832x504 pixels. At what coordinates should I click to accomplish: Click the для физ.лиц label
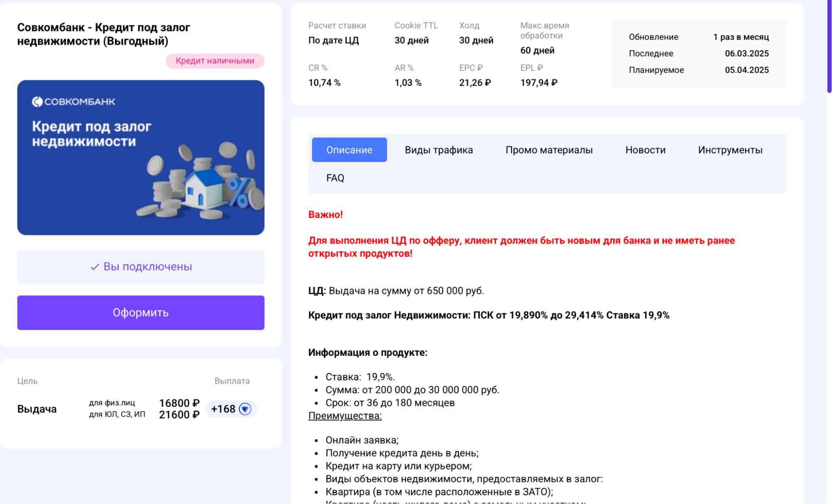coord(112,403)
